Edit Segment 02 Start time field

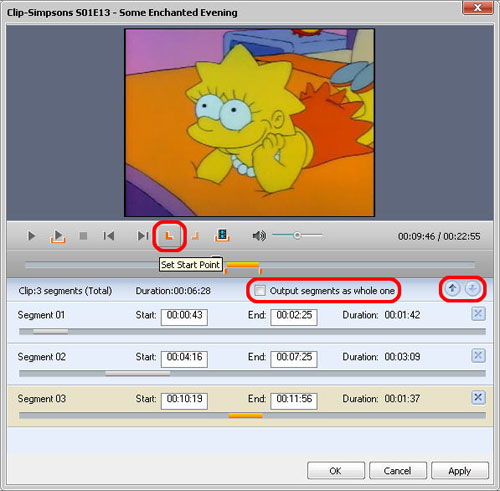pos(184,359)
